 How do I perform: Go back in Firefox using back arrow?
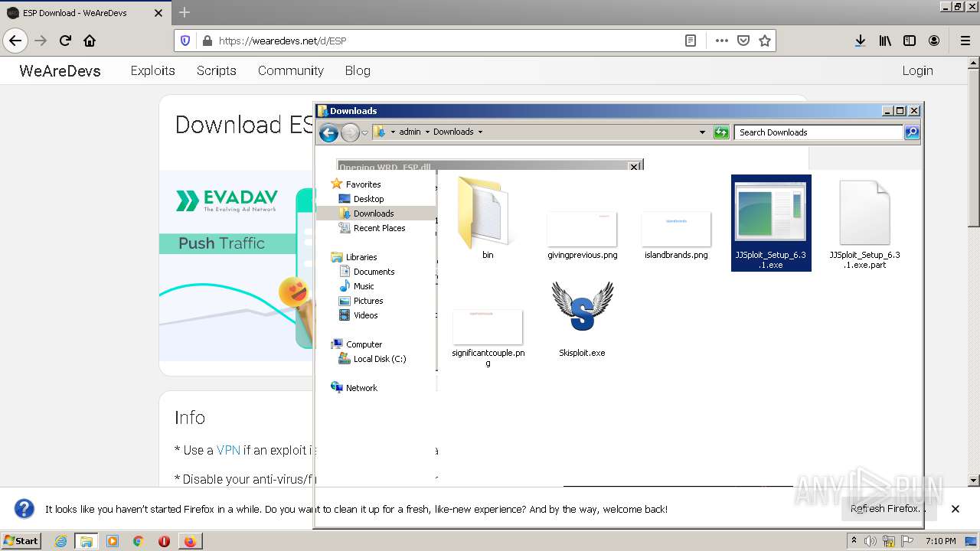point(15,41)
